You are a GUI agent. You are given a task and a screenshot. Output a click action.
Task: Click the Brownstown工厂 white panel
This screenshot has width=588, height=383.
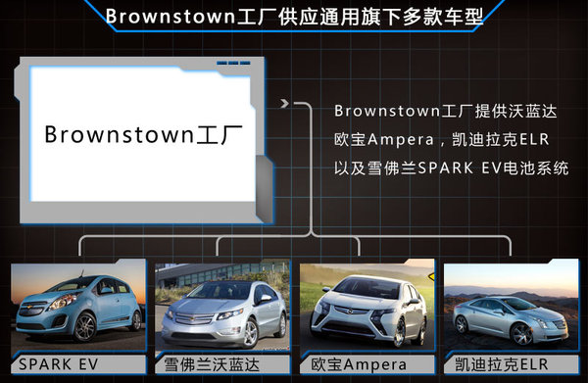[142, 134]
